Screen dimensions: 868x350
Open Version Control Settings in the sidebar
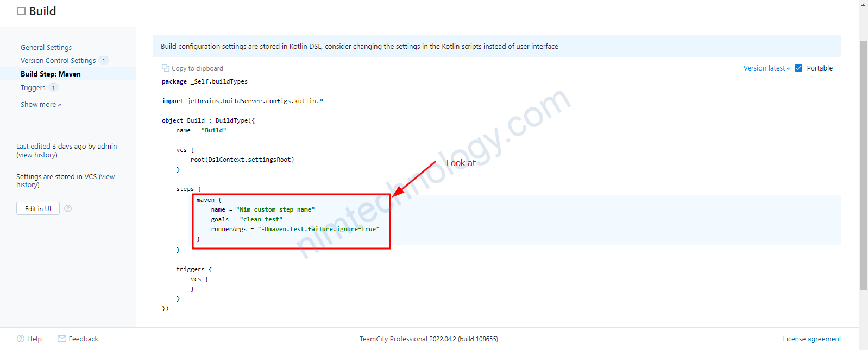pyautogui.click(x=58, y=60)
